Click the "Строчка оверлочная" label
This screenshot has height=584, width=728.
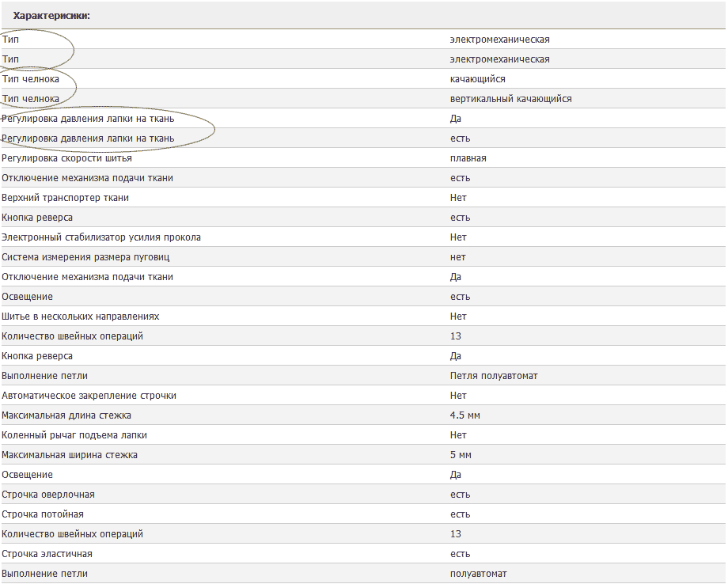click(x=48, y=495)
